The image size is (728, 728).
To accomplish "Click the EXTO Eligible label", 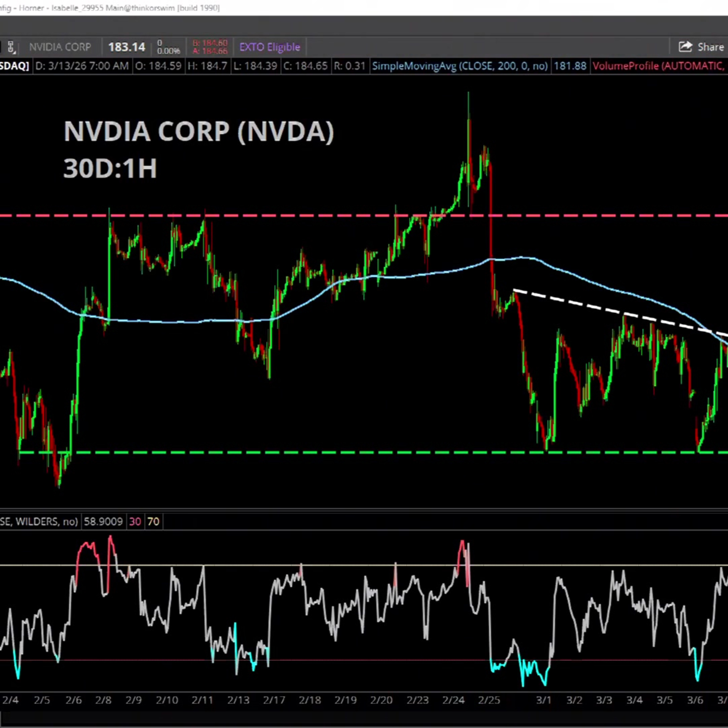I will tap(269, 47).
